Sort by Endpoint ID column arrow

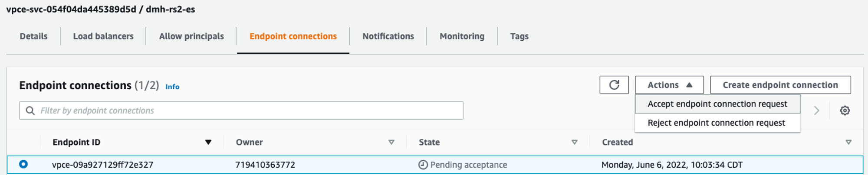click(208, 142)
